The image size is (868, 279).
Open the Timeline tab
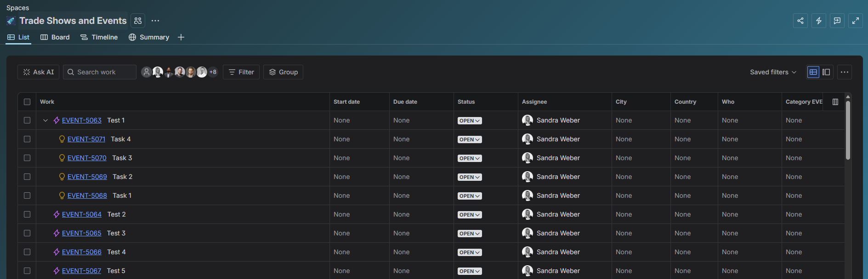tap(99, 37)
